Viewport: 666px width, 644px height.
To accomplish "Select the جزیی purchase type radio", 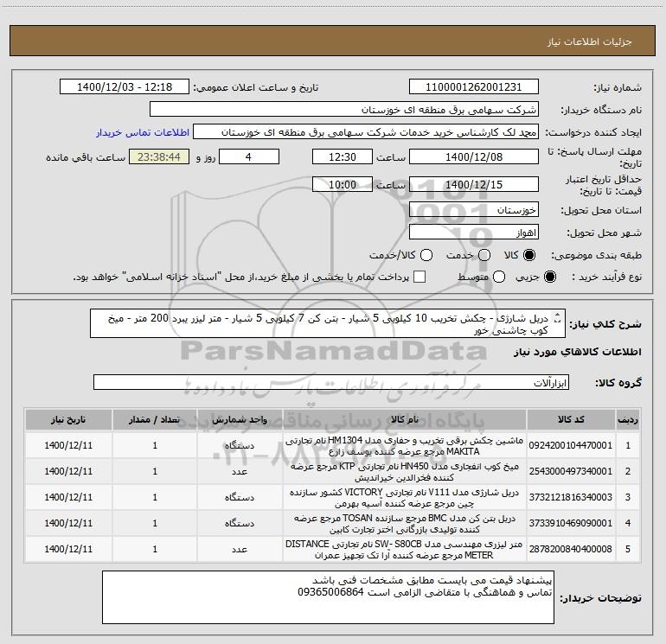I will coord(549,277).
